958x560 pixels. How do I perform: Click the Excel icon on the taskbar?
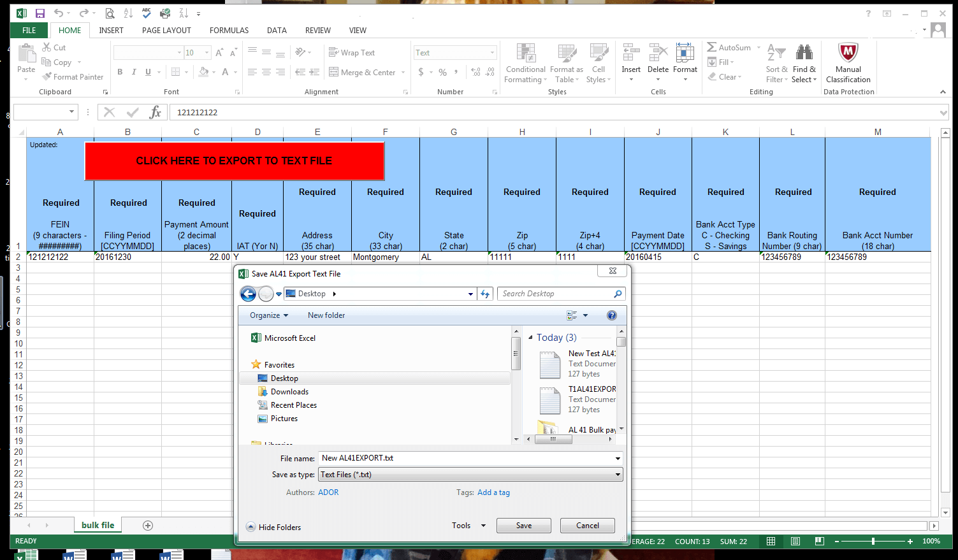point(27,555)
